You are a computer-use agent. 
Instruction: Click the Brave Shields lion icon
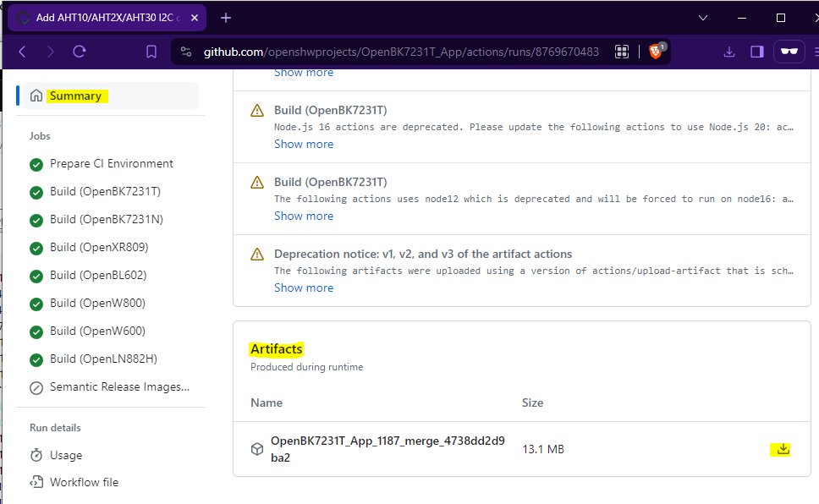click(656, 52)
